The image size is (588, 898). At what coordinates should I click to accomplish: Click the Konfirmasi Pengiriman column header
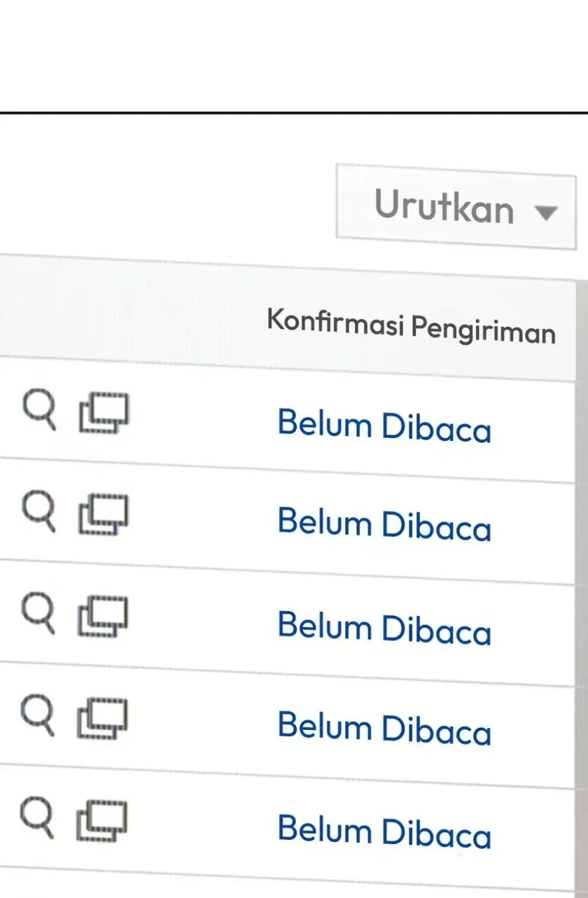tap(411, 327)
